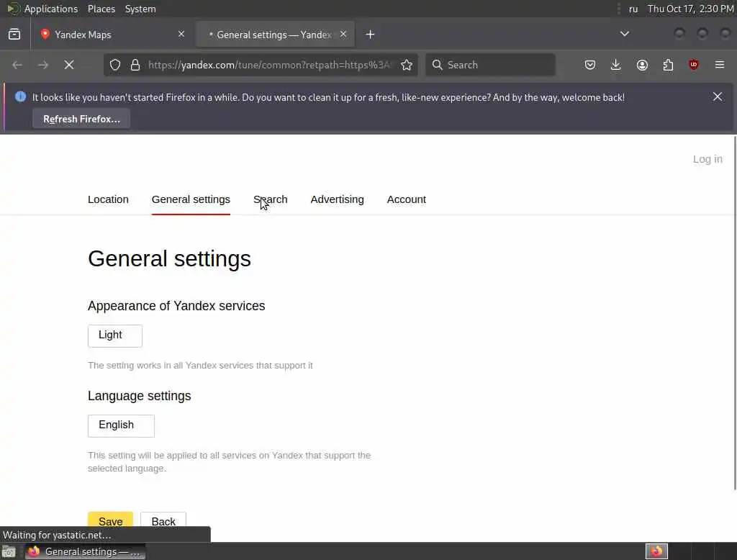Click the Back button
This screenshot has width=737, height=560.
coord(163,521)
